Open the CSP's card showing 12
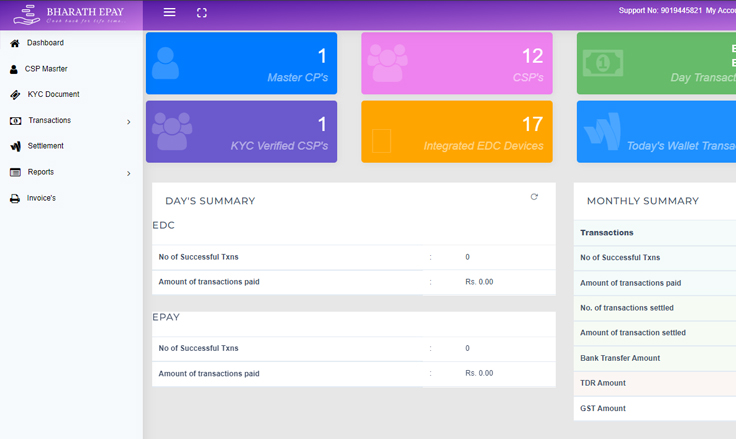 click(x=457, y=63)
